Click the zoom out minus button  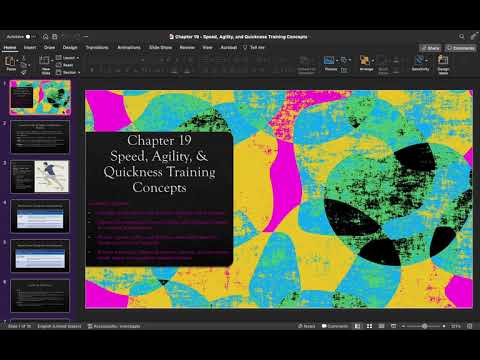403,326
